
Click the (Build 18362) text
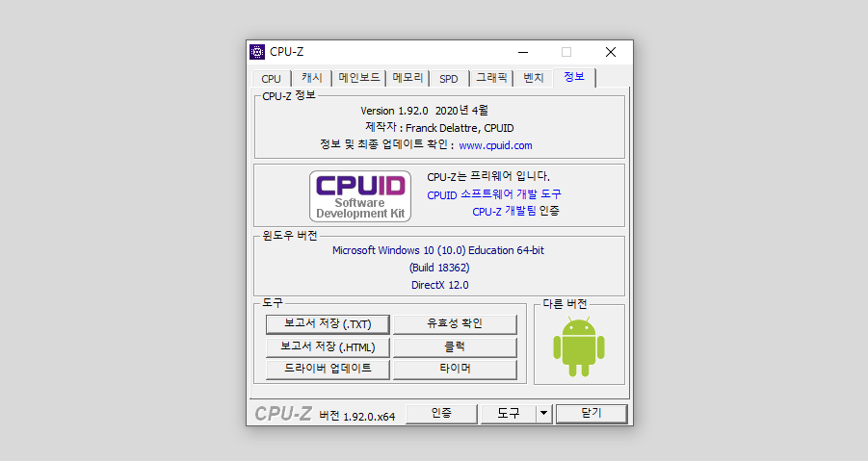click(x=439, y=268)
